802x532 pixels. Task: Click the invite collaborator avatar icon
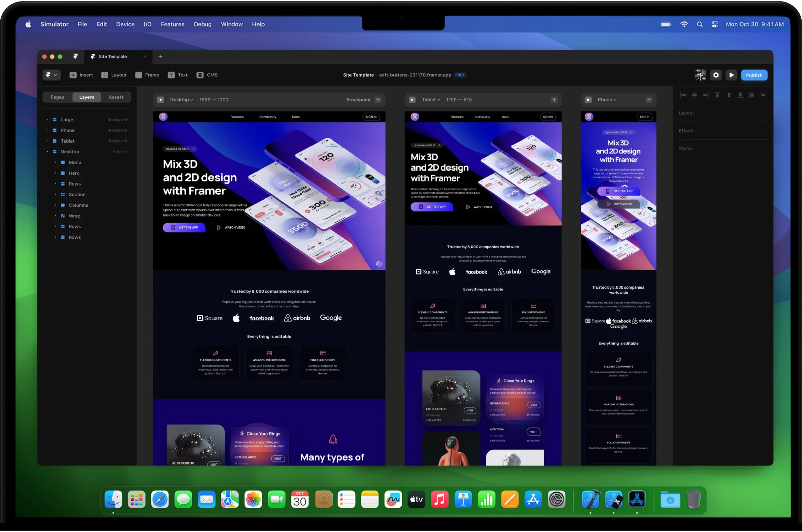pos(700,75)
